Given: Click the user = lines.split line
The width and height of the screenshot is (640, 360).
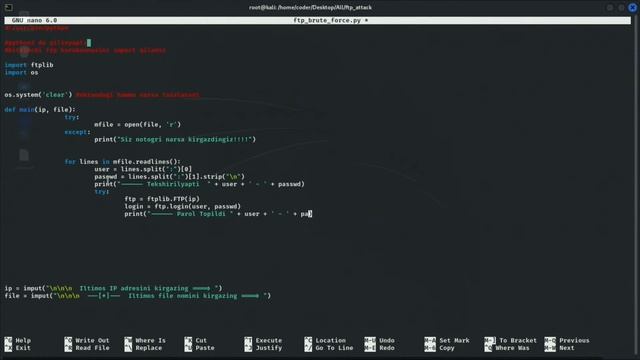Looking at the screenshot, I should [143, 169].
